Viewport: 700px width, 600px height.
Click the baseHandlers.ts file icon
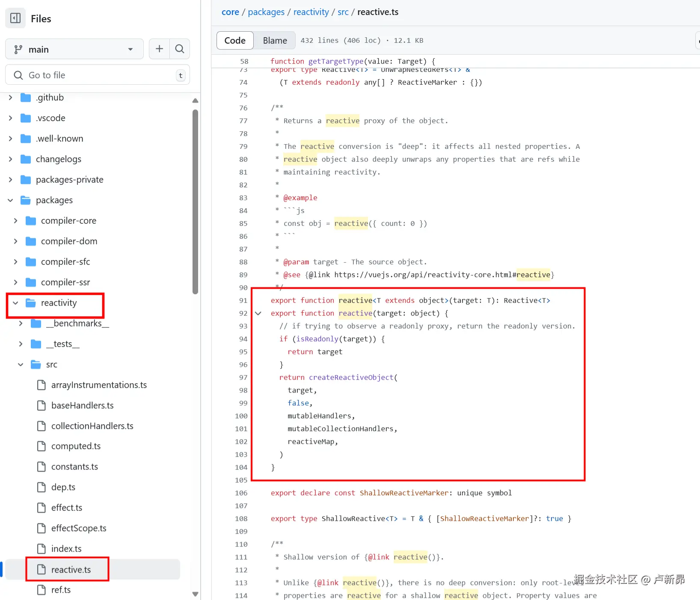click(42, 405)
